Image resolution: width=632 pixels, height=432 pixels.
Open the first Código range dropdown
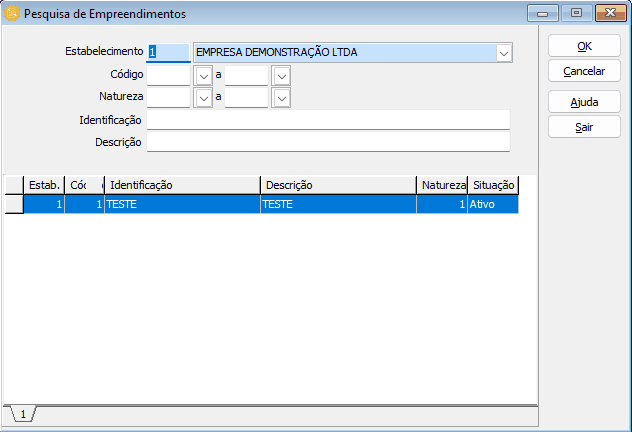pos(203,75)
